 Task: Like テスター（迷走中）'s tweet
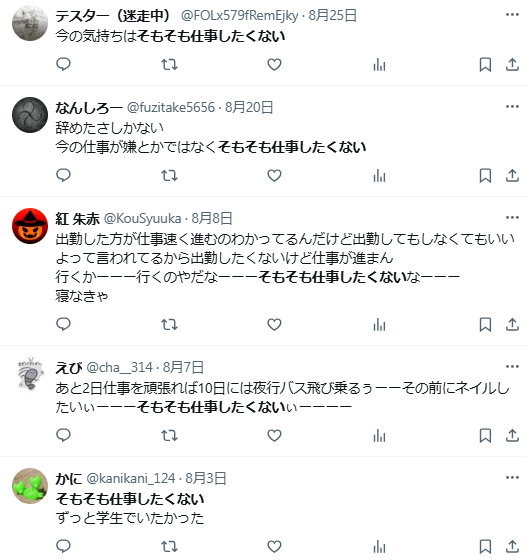(x=274, y=65)
